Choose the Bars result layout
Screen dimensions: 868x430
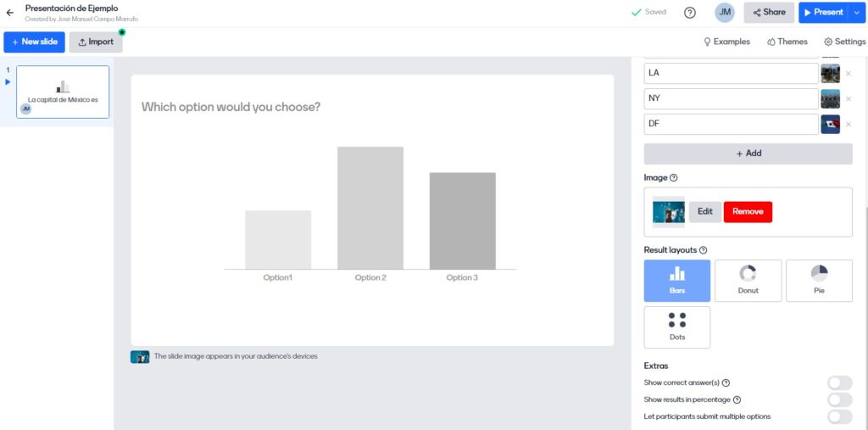677,281
